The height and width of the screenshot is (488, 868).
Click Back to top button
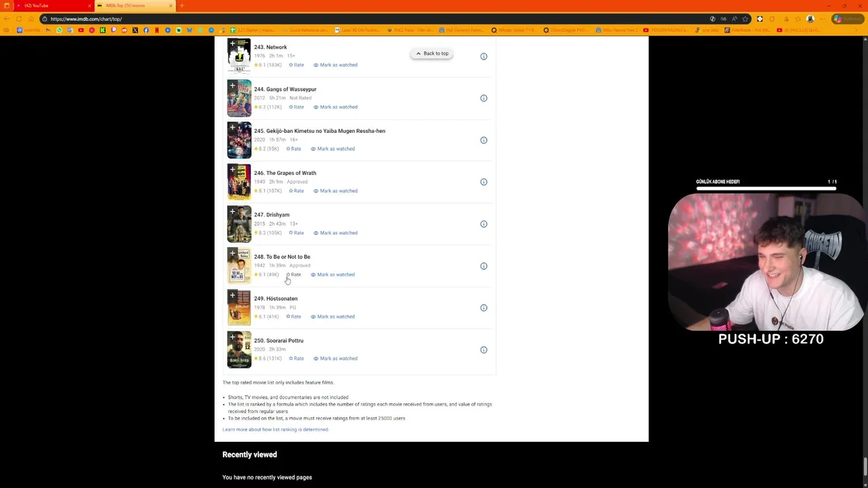(432, 54)
